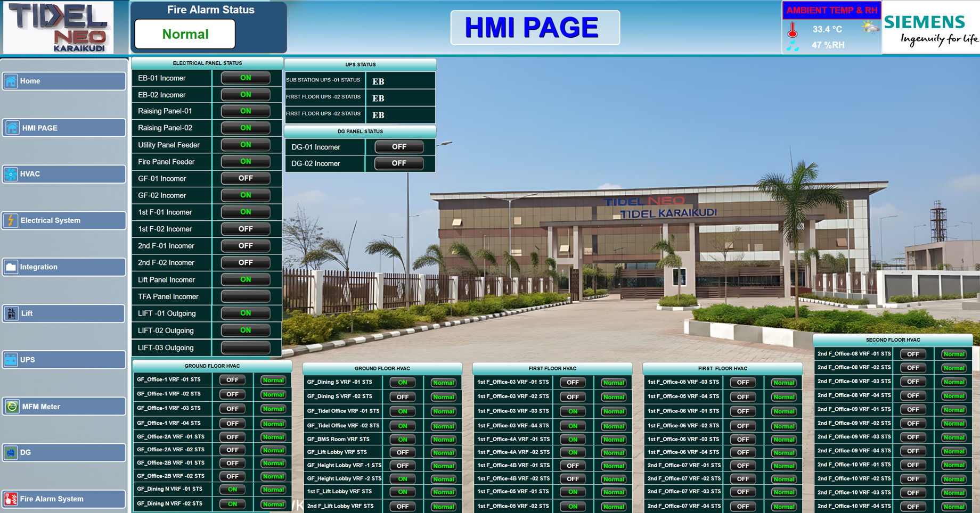Toggle Fire Panel Feeder ON indicator

click(x=246, y=161)
